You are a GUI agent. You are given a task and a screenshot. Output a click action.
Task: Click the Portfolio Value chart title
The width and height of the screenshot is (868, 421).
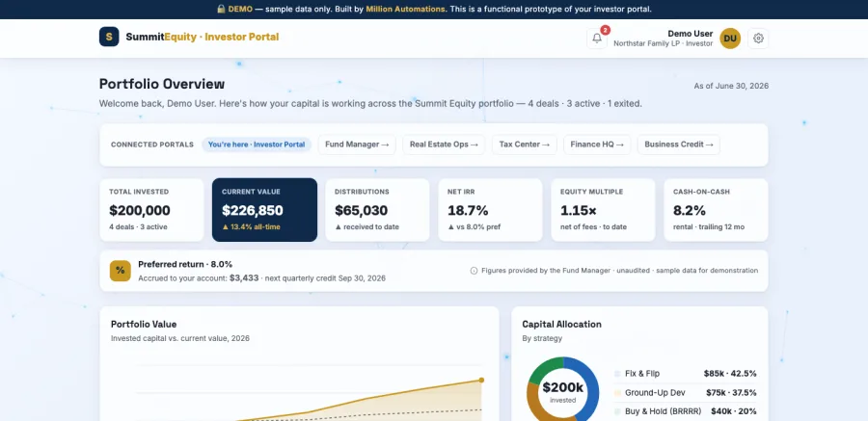(144, 325)
